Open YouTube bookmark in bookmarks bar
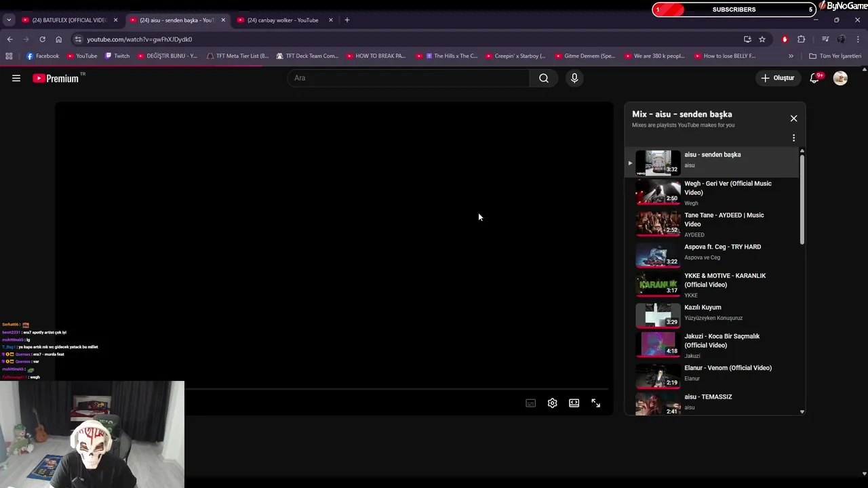 (x=81, y=56)
